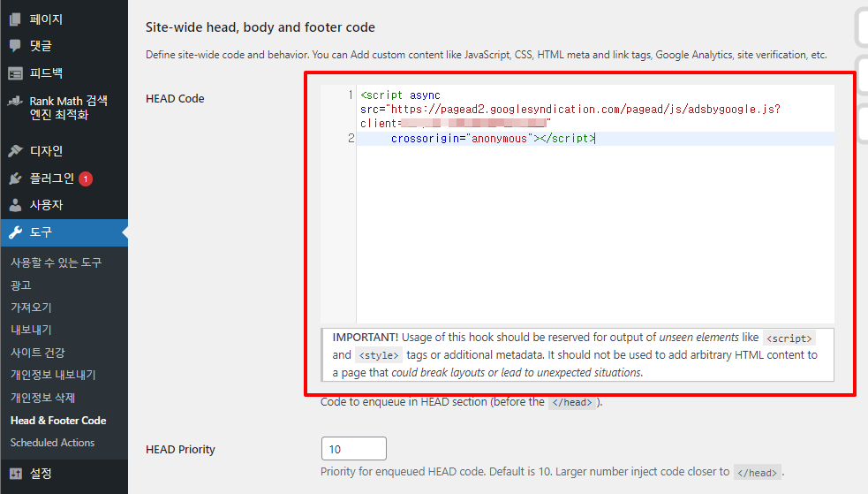Click the <style> tag in notice
Viewport: 868px width, 494px height.
[379, 355]
